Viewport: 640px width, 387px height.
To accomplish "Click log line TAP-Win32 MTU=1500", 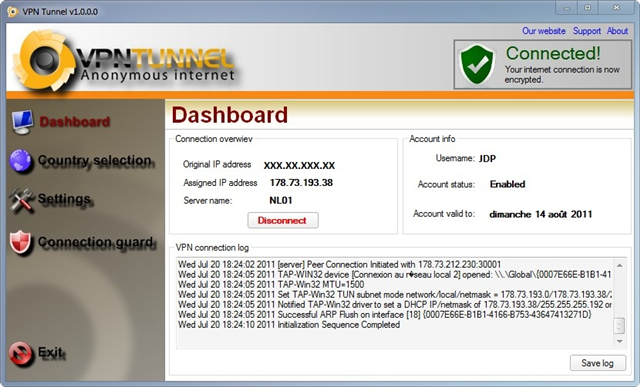I will point(271,285).
